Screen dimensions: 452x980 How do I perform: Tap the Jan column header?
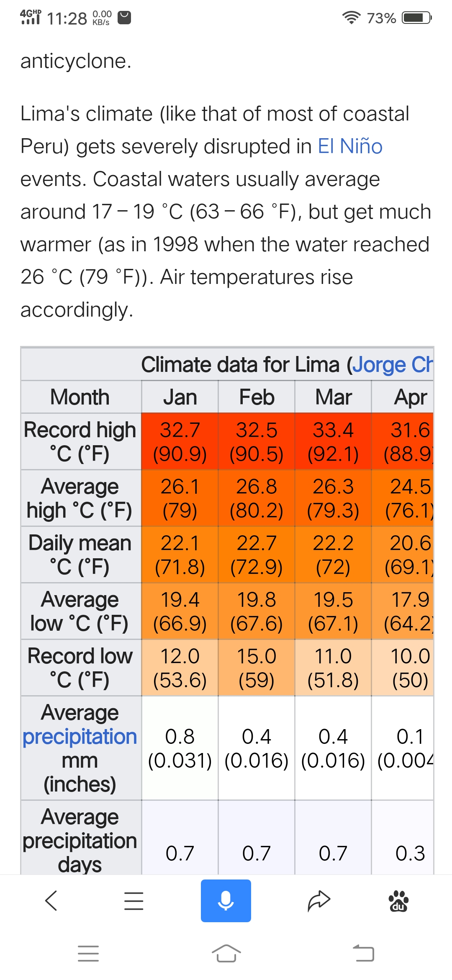tap(180, 397)
